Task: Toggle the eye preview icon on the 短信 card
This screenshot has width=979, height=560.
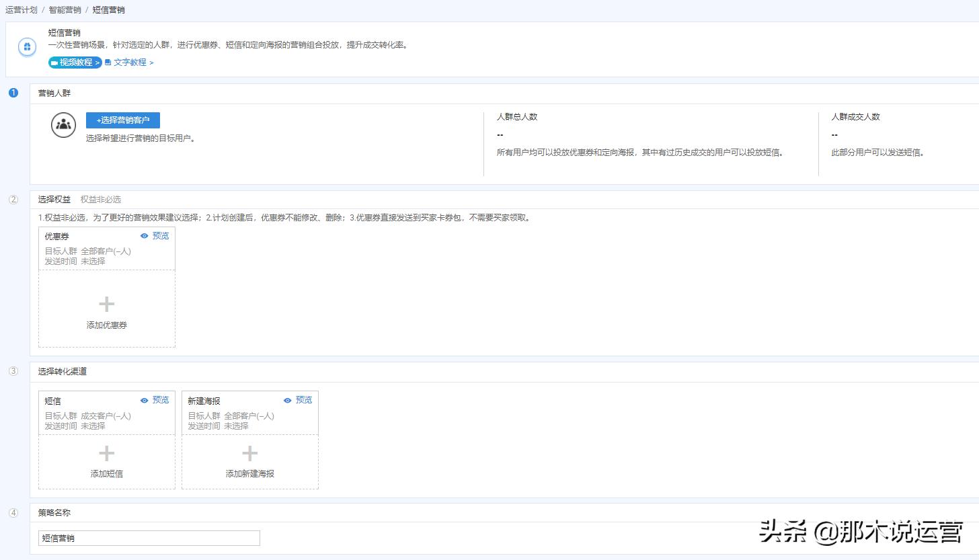Action: (x=144, y=399)
